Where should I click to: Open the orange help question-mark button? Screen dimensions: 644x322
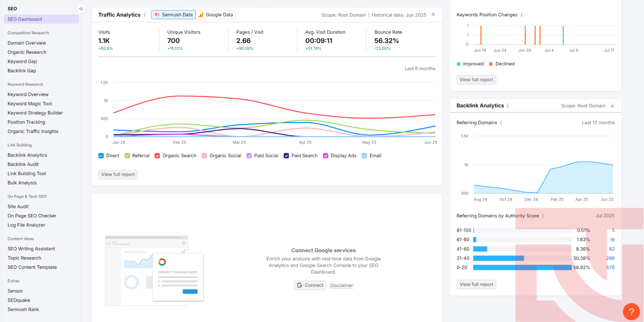click(631, 312)
